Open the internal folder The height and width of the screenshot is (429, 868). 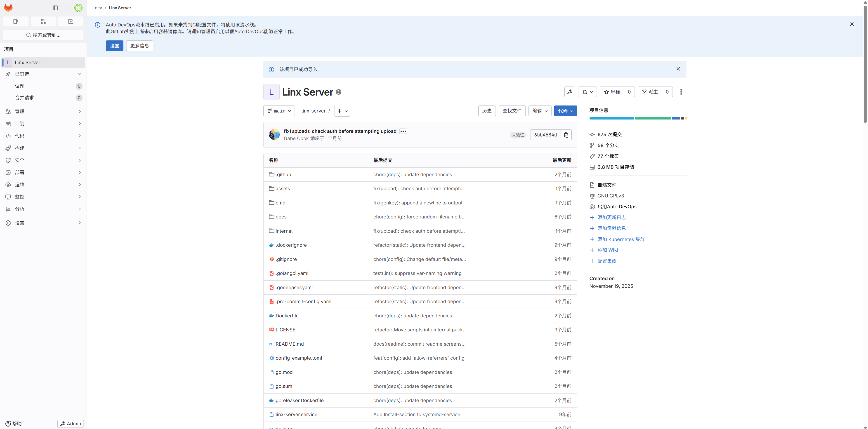(284, 231)
